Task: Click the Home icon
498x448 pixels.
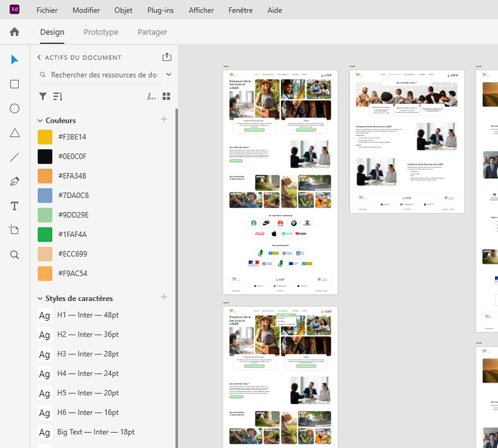Action: (15, 32)
